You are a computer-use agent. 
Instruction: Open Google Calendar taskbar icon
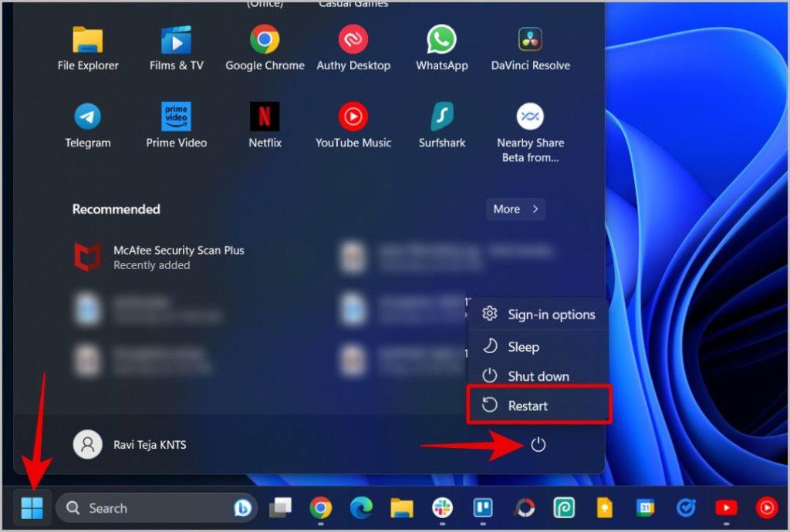(x=645, y=508)
